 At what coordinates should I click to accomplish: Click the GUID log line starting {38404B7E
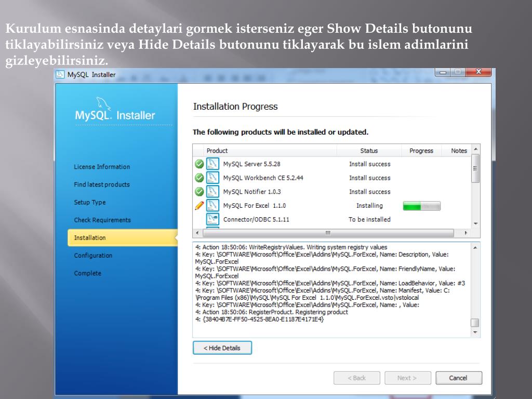[260, 320]
